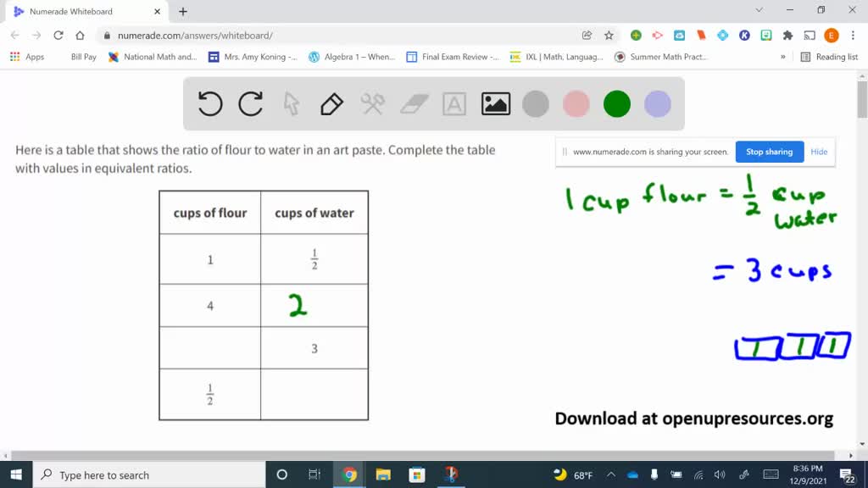Open the volume control icon
Image resolution: width=868 pixels, height=488 pixels.
click(720, 474)
